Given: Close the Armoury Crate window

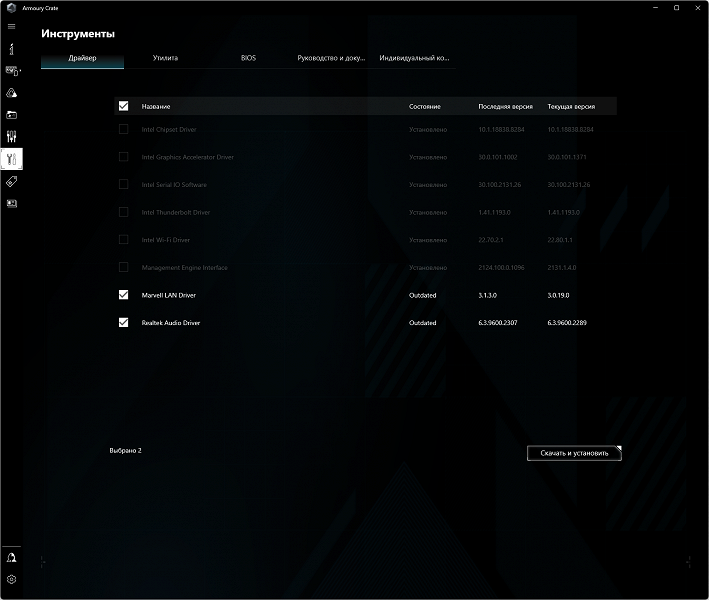Looking at the screenshot, I should pos(697,8).
